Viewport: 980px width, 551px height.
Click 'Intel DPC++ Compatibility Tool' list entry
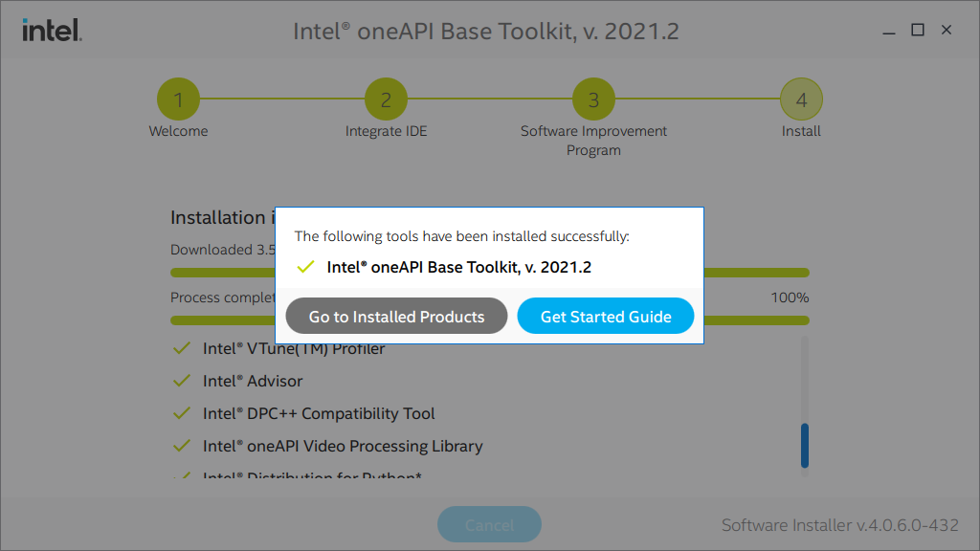tap(319, 413)
